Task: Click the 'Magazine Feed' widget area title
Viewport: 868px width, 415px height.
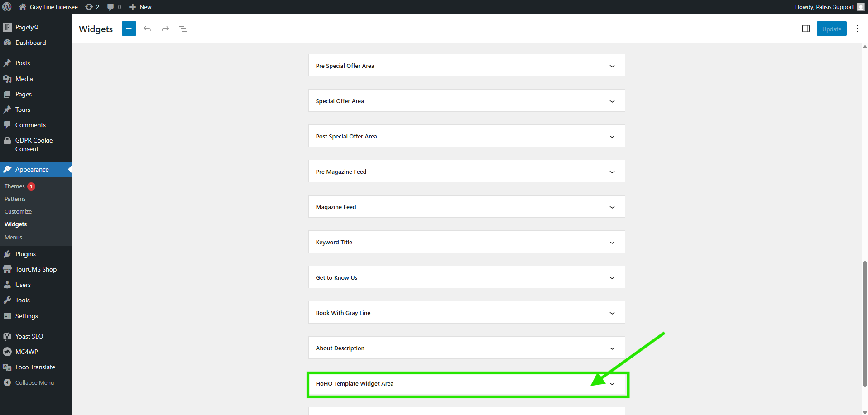Action: pos(336,207)
